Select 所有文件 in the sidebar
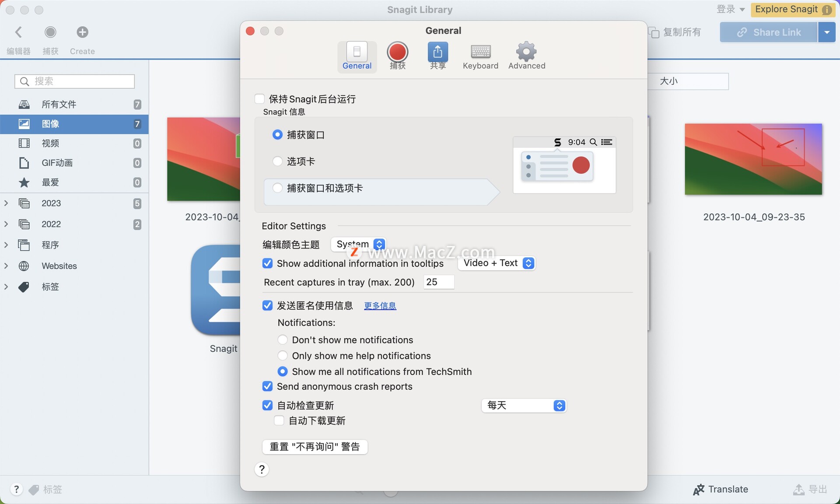The width and height of the screenshot is (840, 504). tap(74, 105)
